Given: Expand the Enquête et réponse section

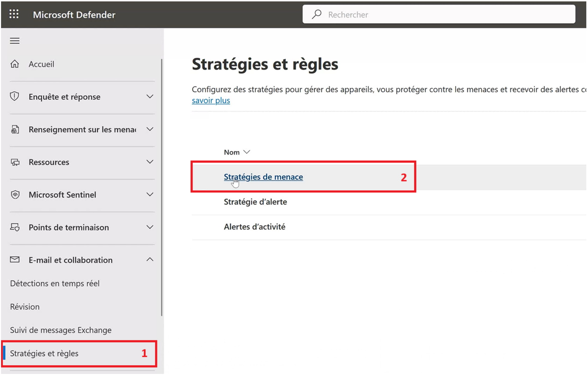Looking at the screenshot, I should [150, 97].
